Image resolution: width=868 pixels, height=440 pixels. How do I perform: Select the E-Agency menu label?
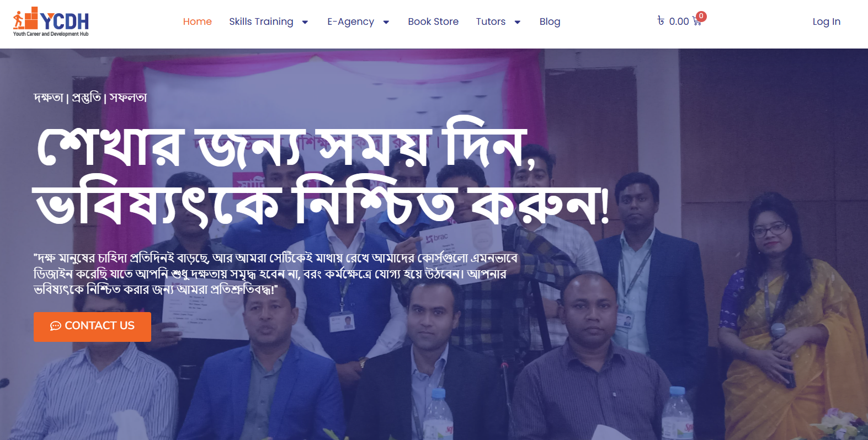click(350, 22)
